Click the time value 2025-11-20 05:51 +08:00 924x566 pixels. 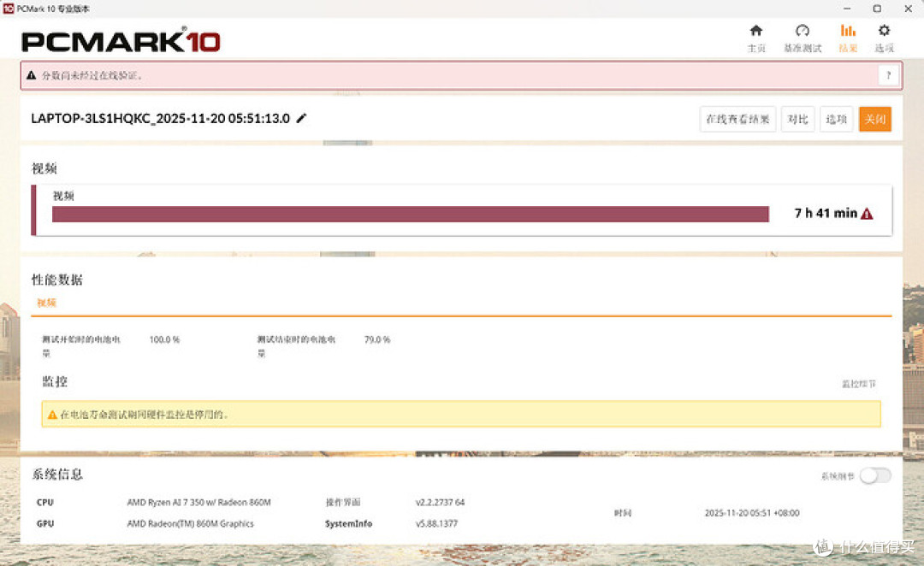pos(752,513)
